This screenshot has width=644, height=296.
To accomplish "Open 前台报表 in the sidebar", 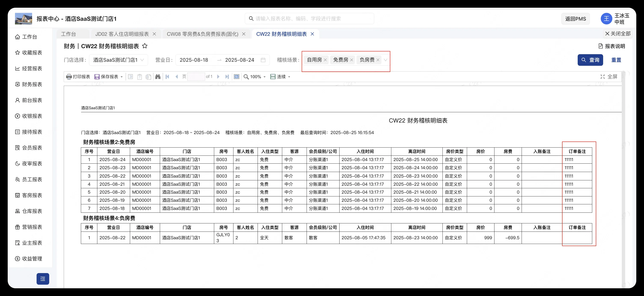I will [x=29, y=100].
